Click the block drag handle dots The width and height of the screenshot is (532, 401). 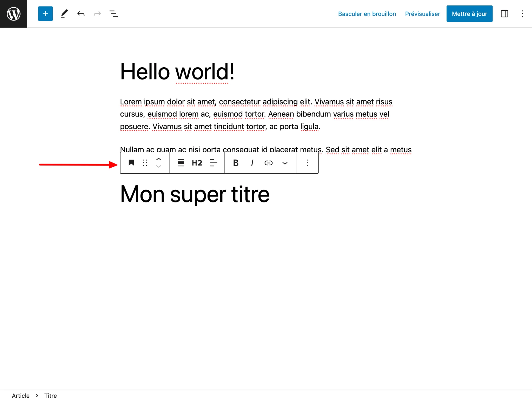145,163
